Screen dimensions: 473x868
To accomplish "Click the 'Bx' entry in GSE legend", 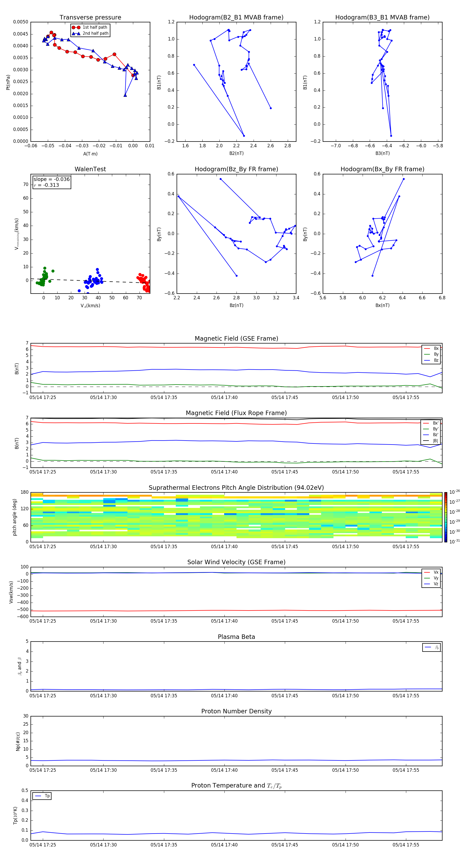I will [x=431, y=349].
